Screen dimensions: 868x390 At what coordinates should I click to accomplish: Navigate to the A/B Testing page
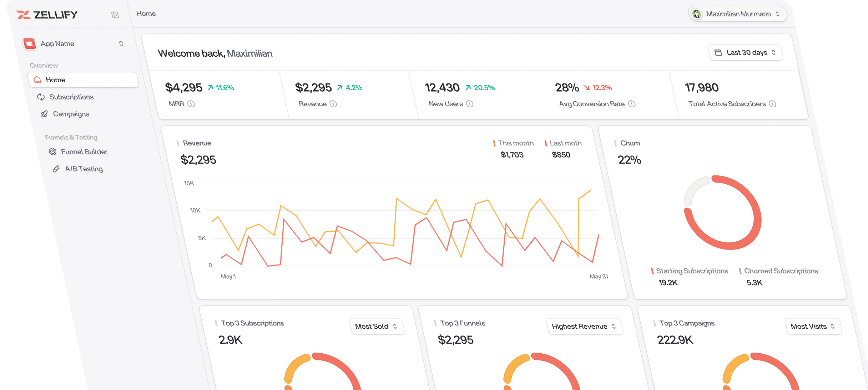point(84,169)
